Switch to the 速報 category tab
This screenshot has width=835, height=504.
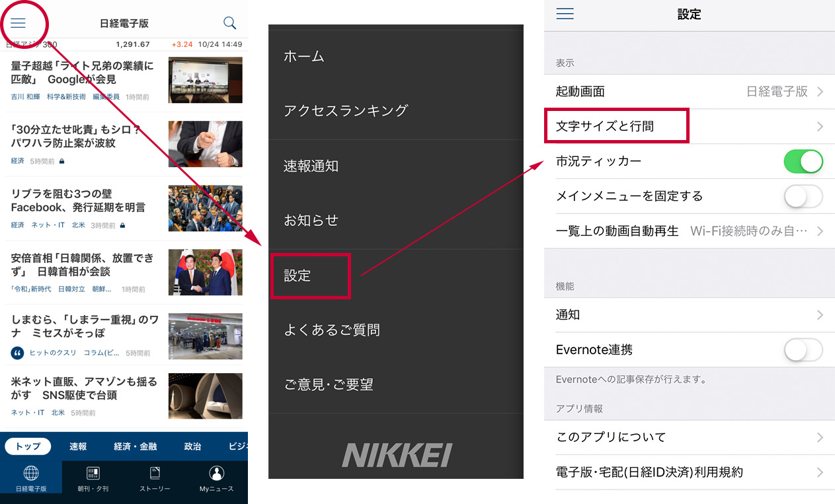tap(78, 447)
